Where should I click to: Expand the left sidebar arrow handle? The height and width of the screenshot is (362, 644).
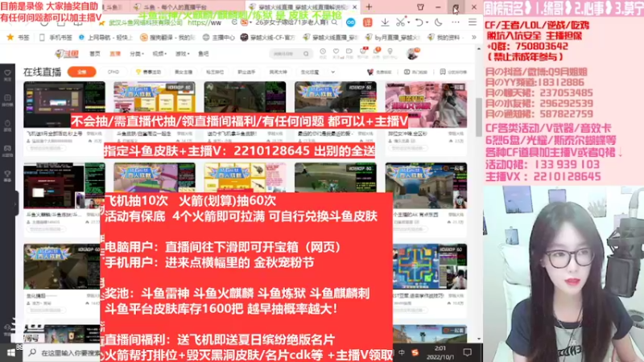click(15, 204)
